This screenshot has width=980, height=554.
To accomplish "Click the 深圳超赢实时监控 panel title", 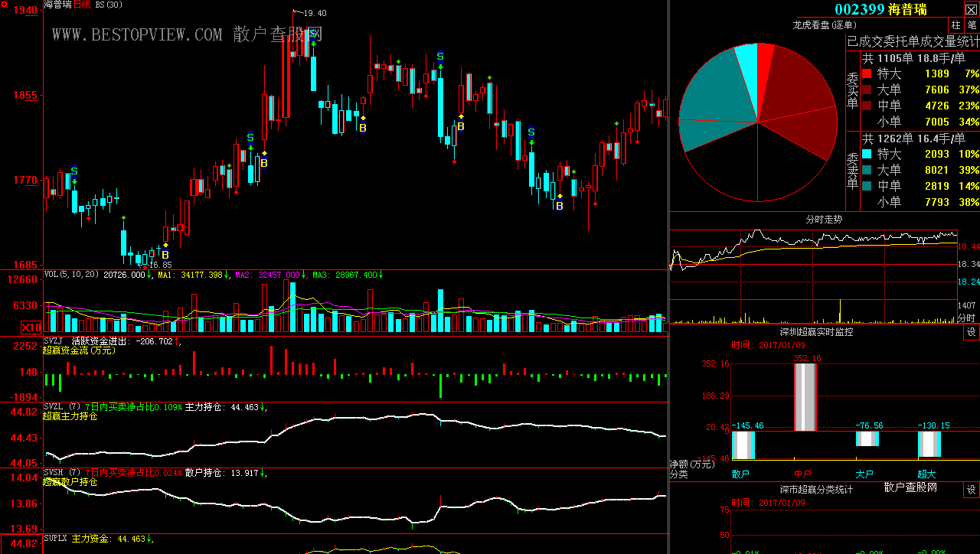I will pyautogui.click(x=816, y=332).
